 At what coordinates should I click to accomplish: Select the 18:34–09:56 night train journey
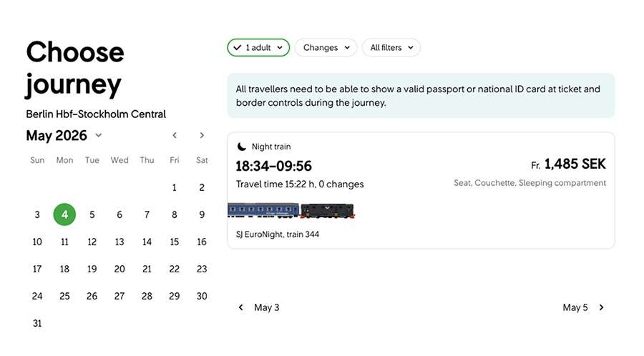point(274,166)
